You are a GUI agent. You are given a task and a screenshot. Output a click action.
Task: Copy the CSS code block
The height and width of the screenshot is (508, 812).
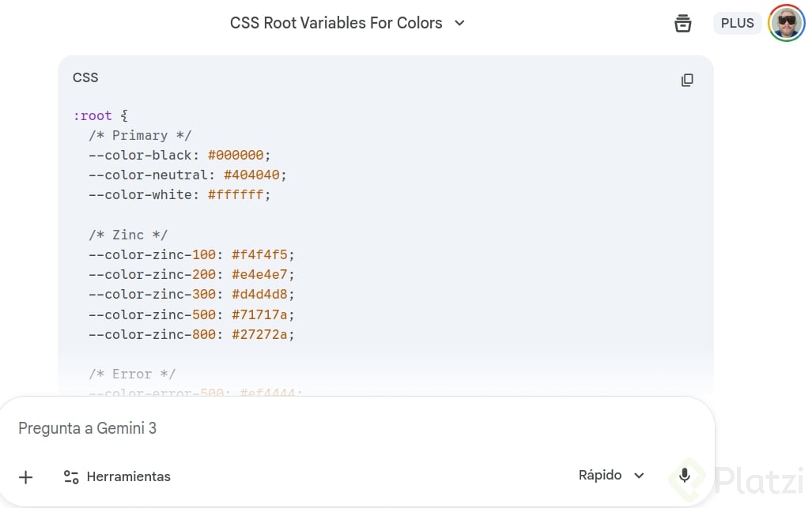[687, 80]
